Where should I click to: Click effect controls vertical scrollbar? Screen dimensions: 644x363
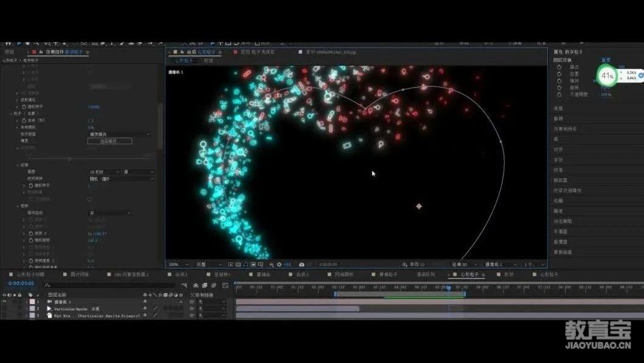tap(160, 125)
